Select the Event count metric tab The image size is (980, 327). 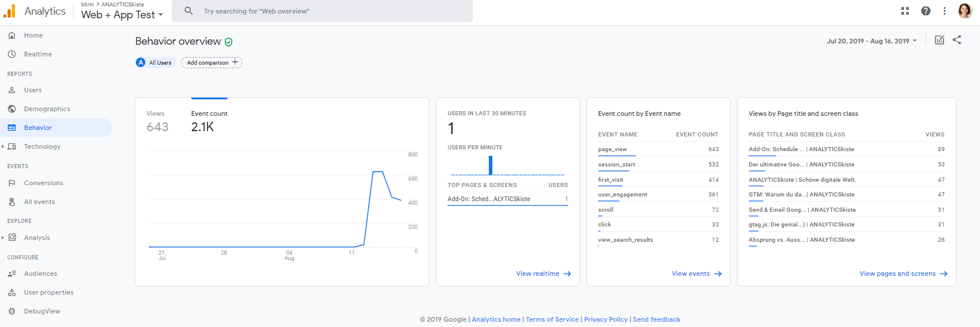click(x=209, y=121)
